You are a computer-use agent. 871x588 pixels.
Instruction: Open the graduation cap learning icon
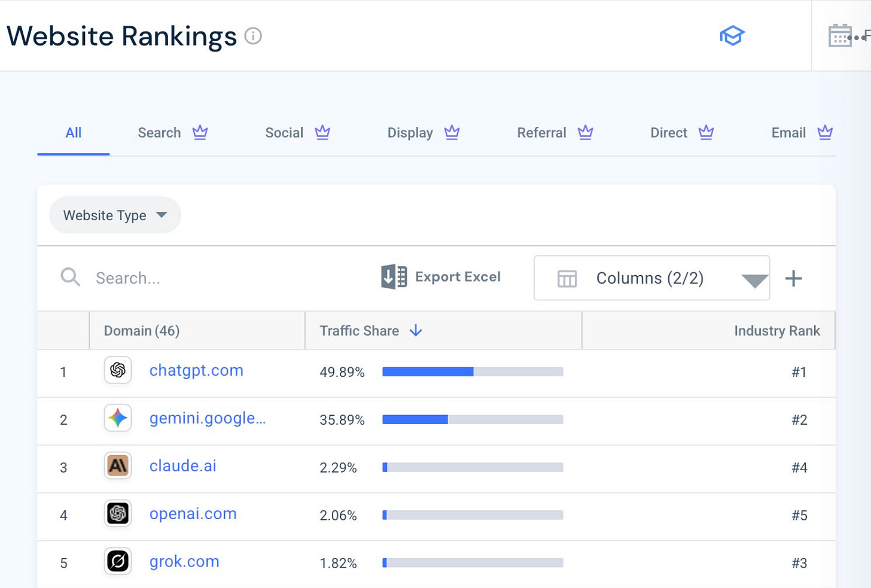(x=732, y=36)
